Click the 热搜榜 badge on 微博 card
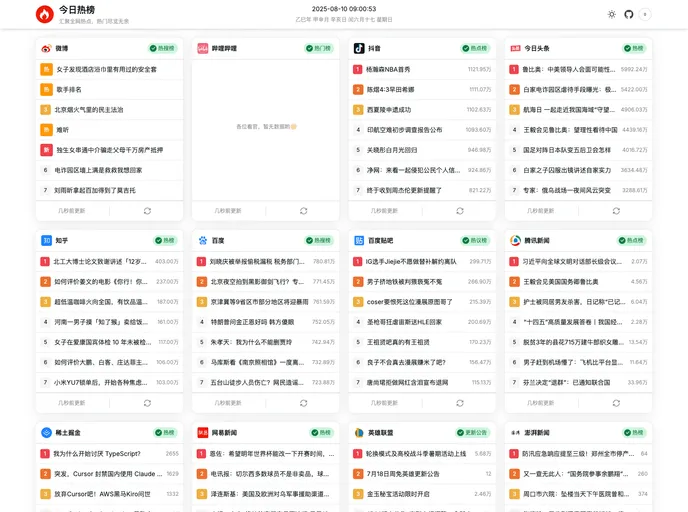The image size is (688, 512). click(162, 48)
